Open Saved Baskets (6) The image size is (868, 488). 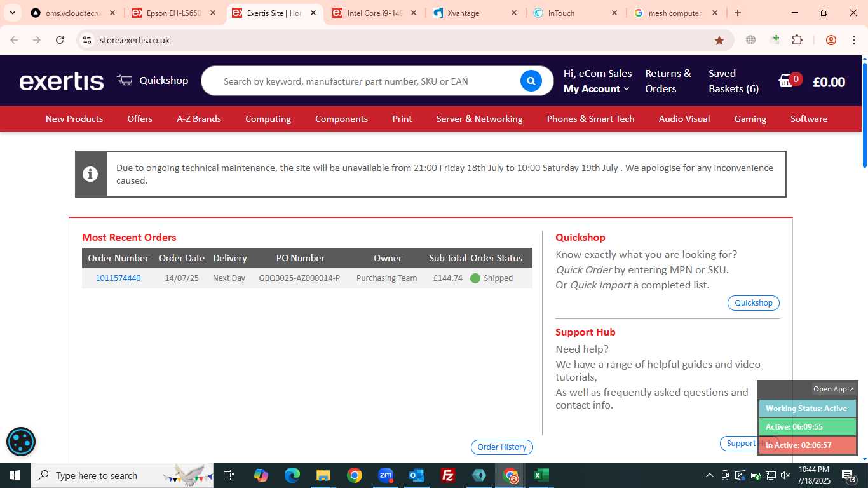734,81
